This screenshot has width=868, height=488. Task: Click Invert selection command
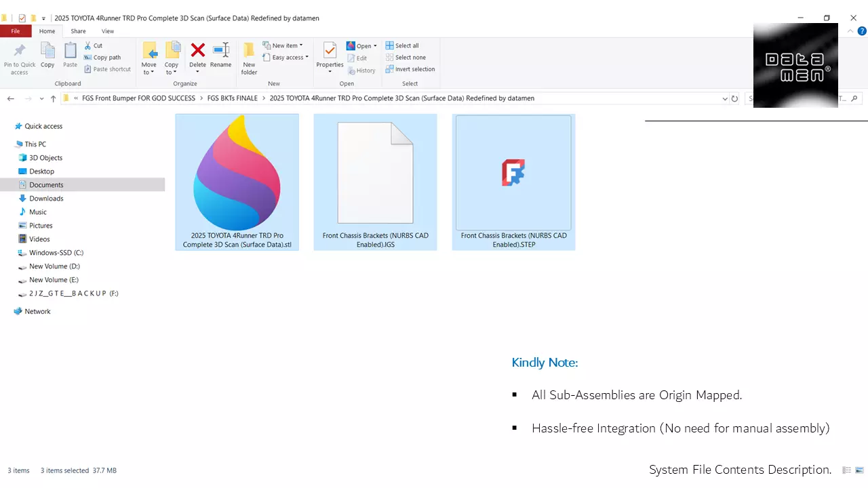(410, 69)
